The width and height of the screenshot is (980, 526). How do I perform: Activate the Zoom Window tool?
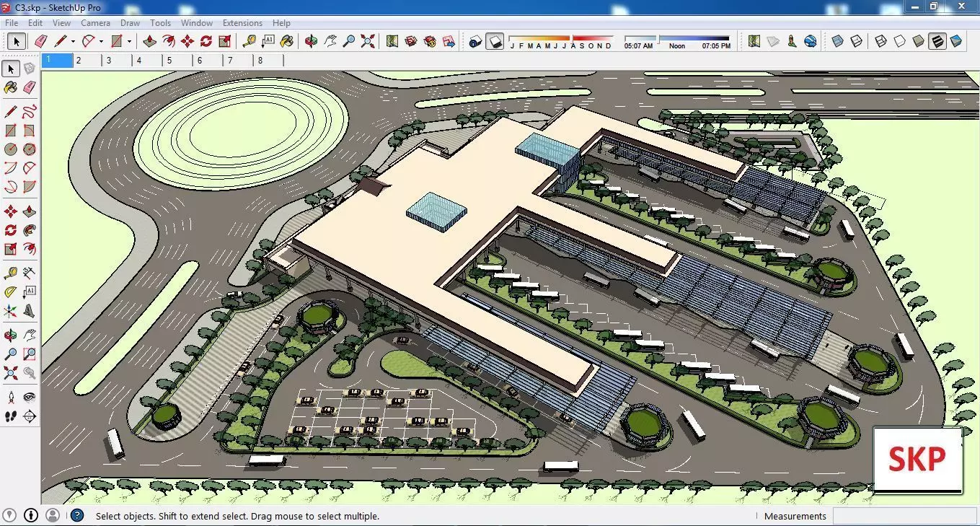click(x=30, y=354)
